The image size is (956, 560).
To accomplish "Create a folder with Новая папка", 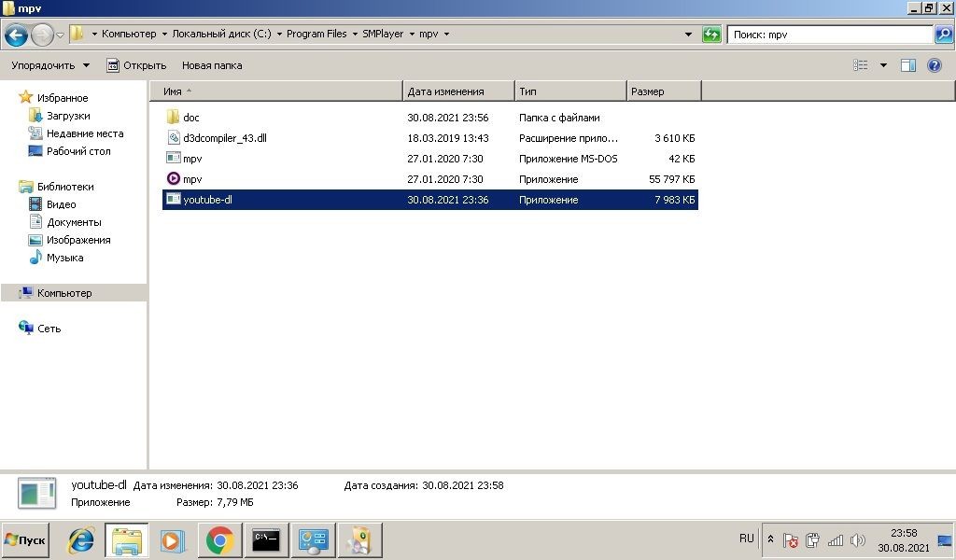I will [212, 65].
